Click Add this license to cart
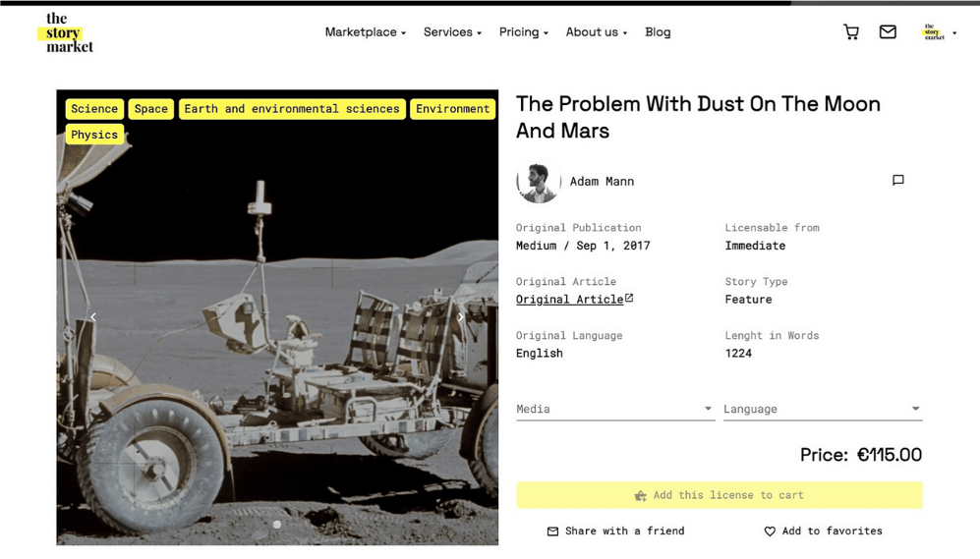This screenshot has height=559, width=980. (x=719, y=495)
